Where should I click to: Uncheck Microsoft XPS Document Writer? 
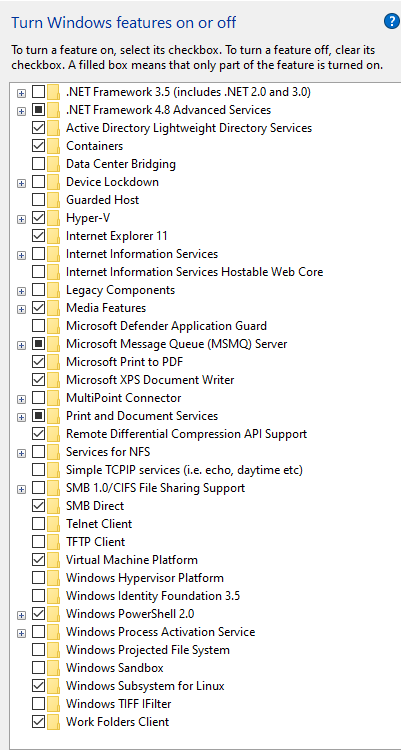[39, 380]
